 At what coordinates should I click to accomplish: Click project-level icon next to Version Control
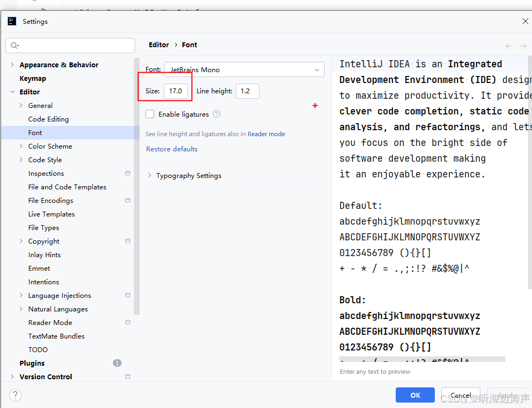tap(128, 377)
